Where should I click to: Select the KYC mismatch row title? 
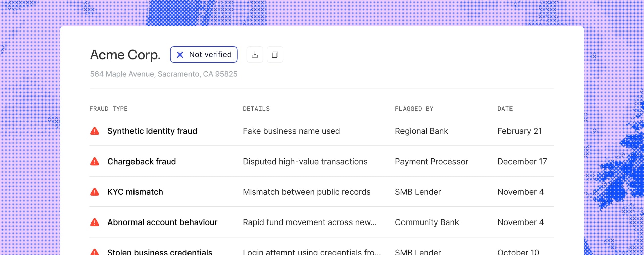pyautogui.click(x=135, y=192)
